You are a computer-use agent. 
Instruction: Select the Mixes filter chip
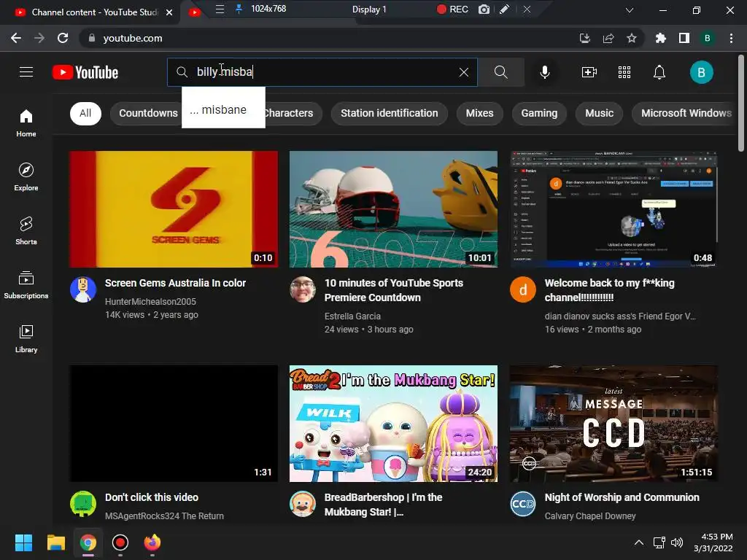480,113
